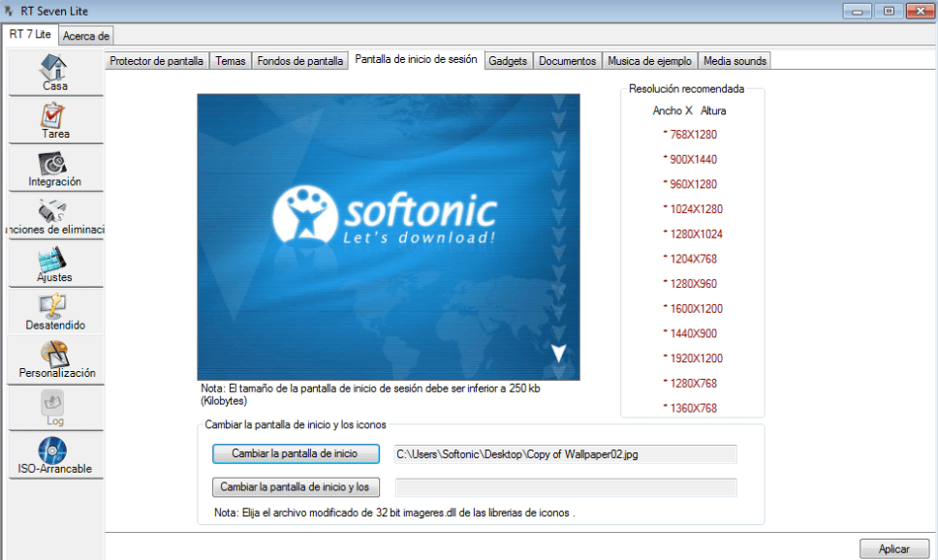The height and width of the screenshot is (560, 938).
Task: Click the RT Seven Lite title bar icon
Action: point(11,11)
